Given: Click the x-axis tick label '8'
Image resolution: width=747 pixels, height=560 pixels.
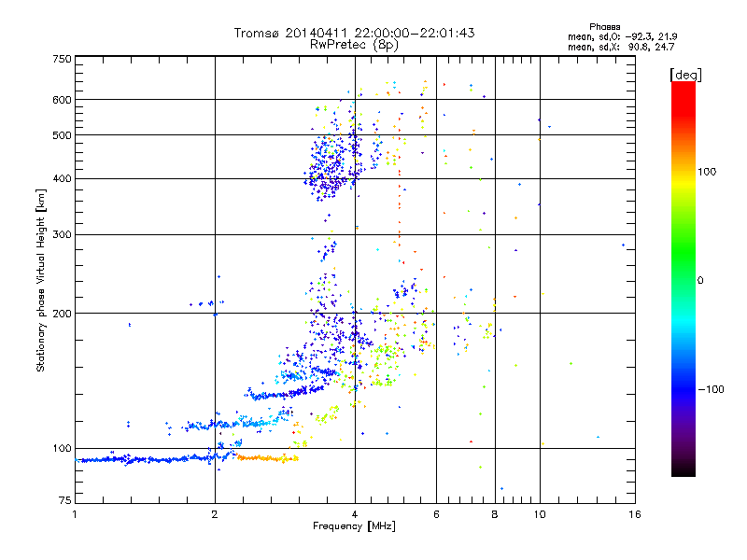Looking at the screenshot, I should (495, 514).
